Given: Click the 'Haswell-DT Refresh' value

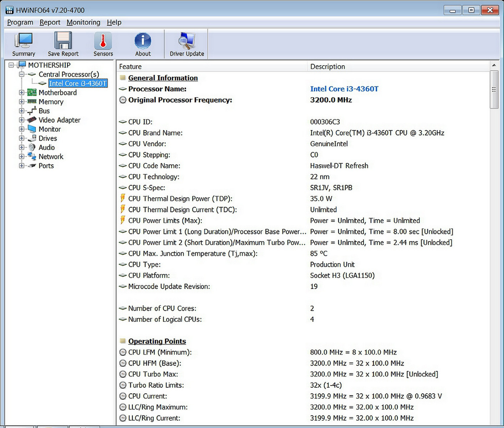Looking at the screenshot, I should 339,166.
